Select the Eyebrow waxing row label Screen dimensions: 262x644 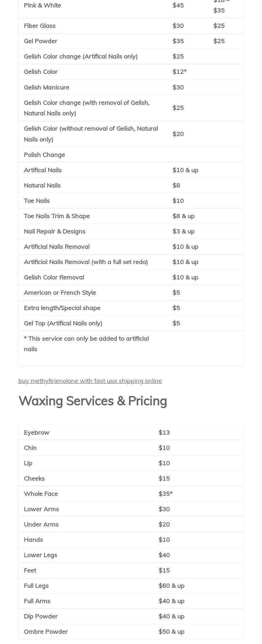click(x=36, y=433)
